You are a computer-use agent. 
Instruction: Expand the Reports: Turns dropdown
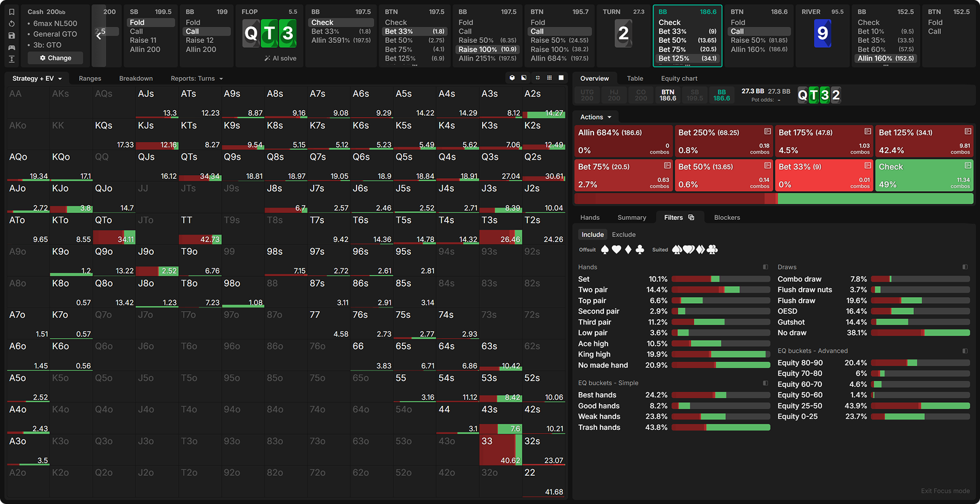(197, 78)
